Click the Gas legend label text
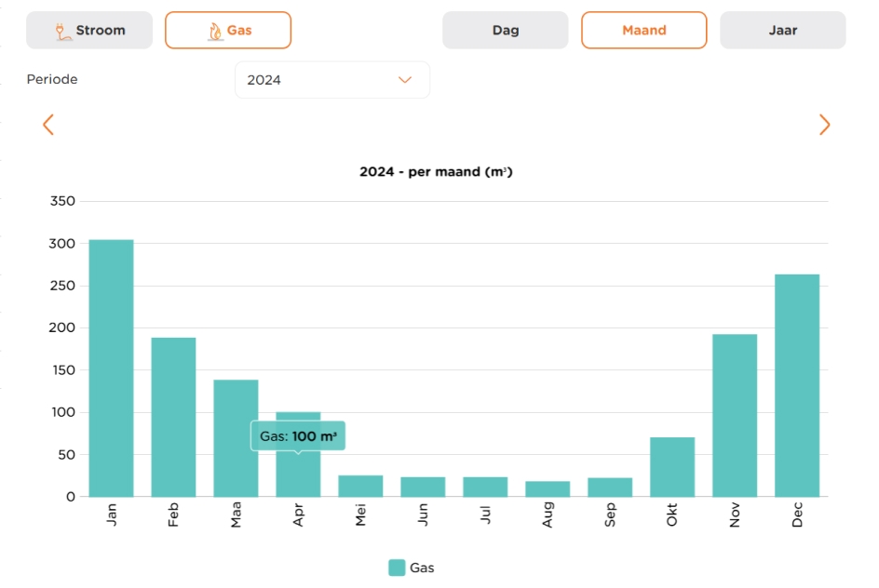 pyautogui.click(x=422, y=568)
